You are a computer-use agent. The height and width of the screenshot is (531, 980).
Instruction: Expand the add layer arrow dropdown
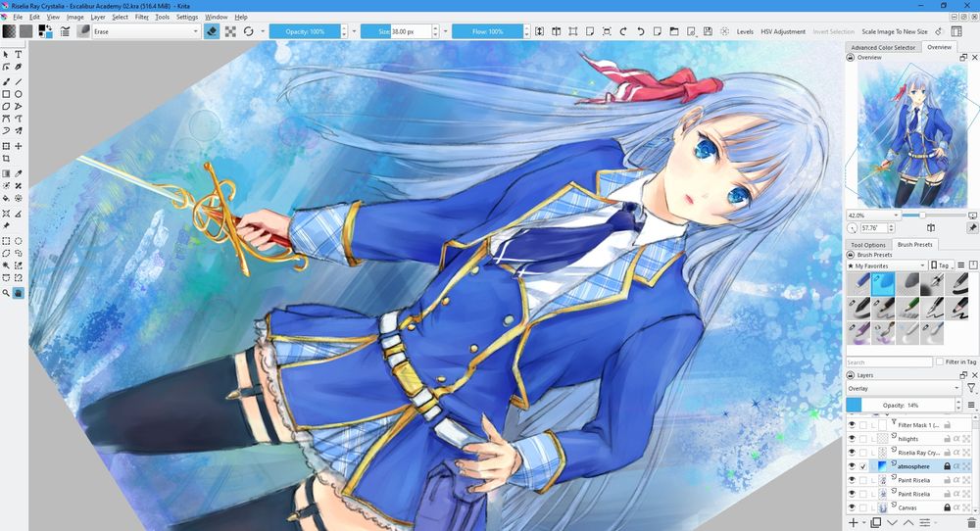(863, 523)
